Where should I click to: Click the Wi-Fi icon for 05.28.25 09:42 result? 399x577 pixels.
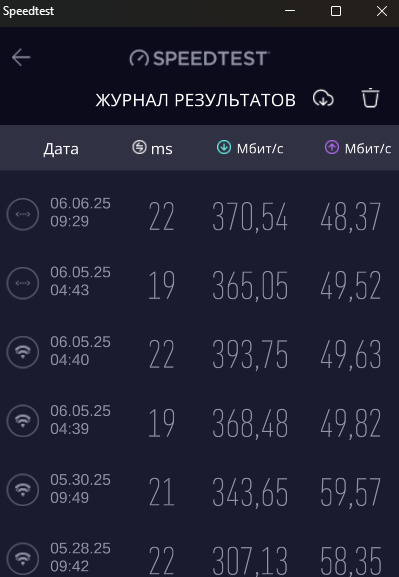(x=23, y=559)
